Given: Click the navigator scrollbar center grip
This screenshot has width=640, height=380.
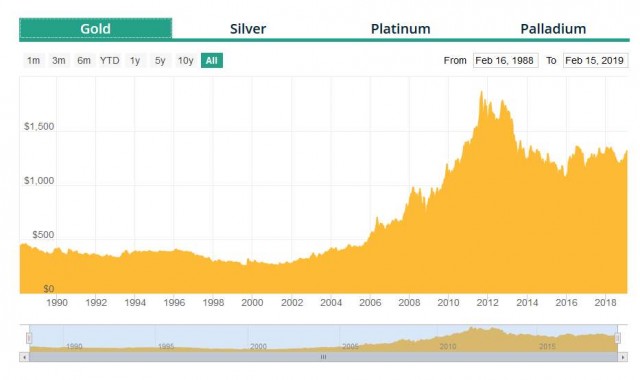Looking at the screenshot, I should coord(323,357).
